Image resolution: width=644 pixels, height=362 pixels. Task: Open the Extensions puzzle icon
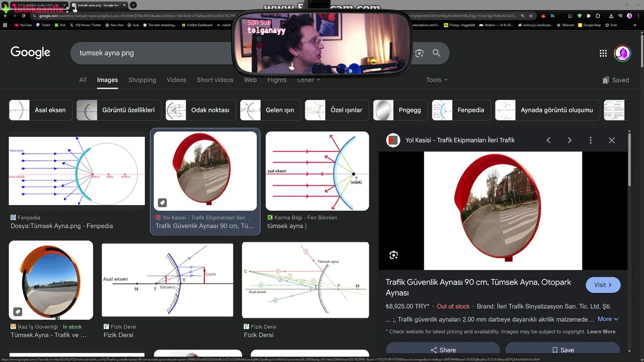(x=599, y=16)
